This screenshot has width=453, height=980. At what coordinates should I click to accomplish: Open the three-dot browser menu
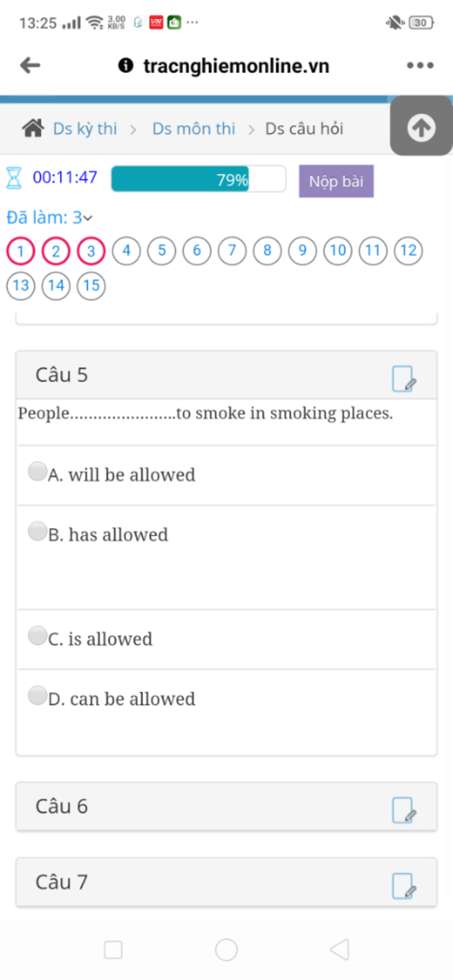(x=420, y=65)
